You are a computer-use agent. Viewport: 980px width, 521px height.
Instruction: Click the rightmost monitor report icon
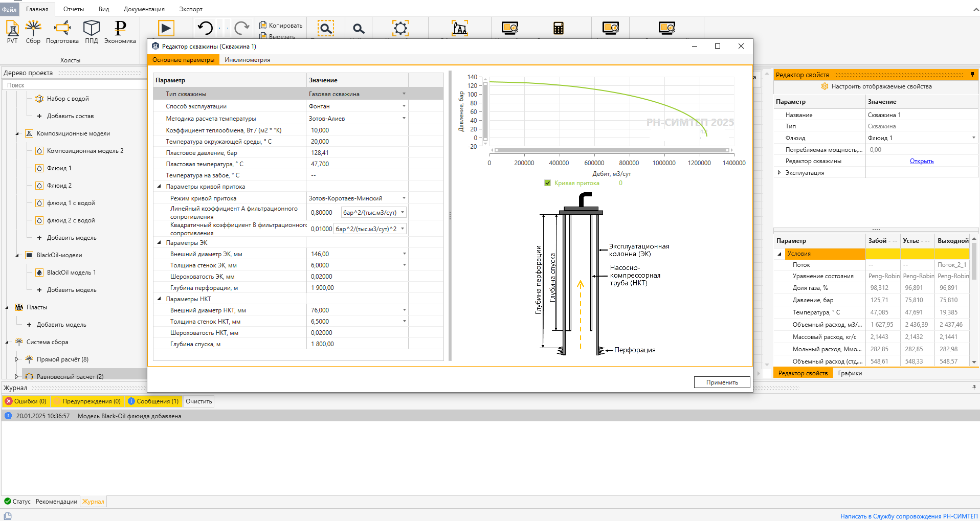coord(667,28)
